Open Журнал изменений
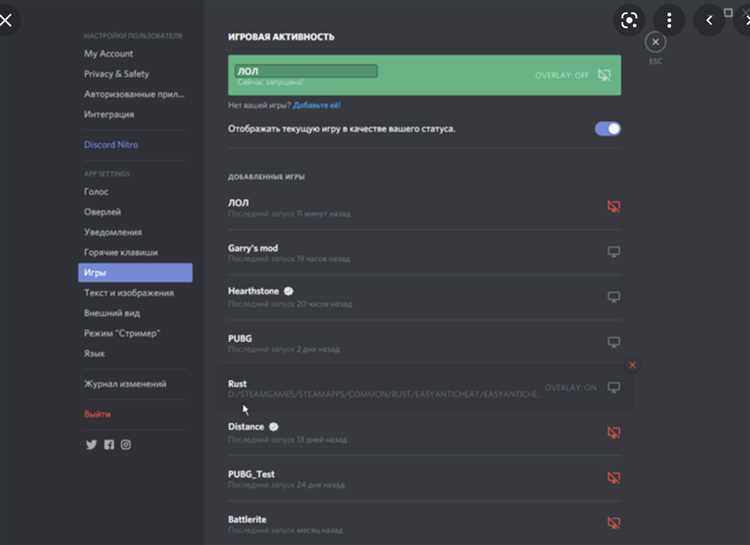Screen dimensions: 750x545 tap(125, 384)
